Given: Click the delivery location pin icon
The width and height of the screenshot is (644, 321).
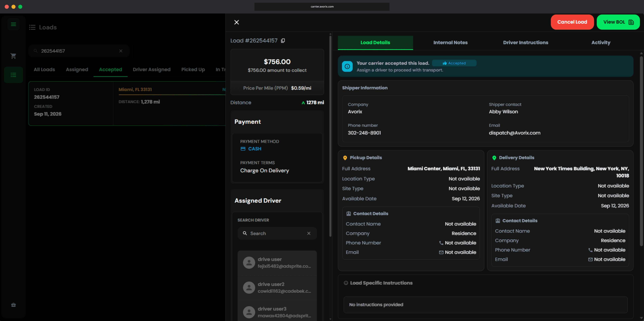Looking at the screenshot, I should [494, 158].
